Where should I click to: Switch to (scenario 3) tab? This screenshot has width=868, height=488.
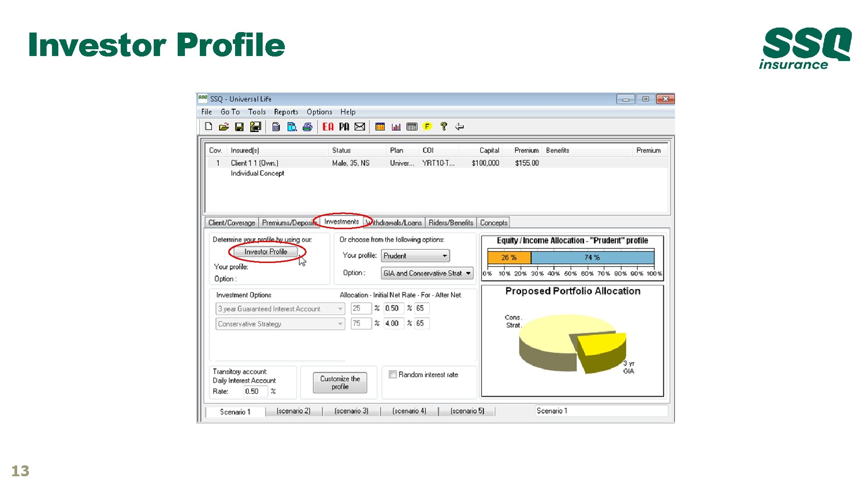pos(351,411)
